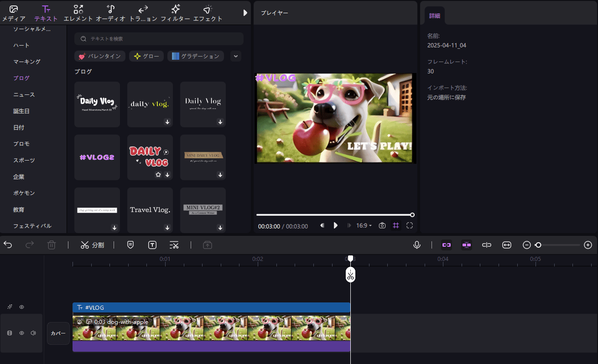Screen dimensions: 598x364
Task: Toggle visibility of the #VLOG text track
Action: tap(21, 307)
